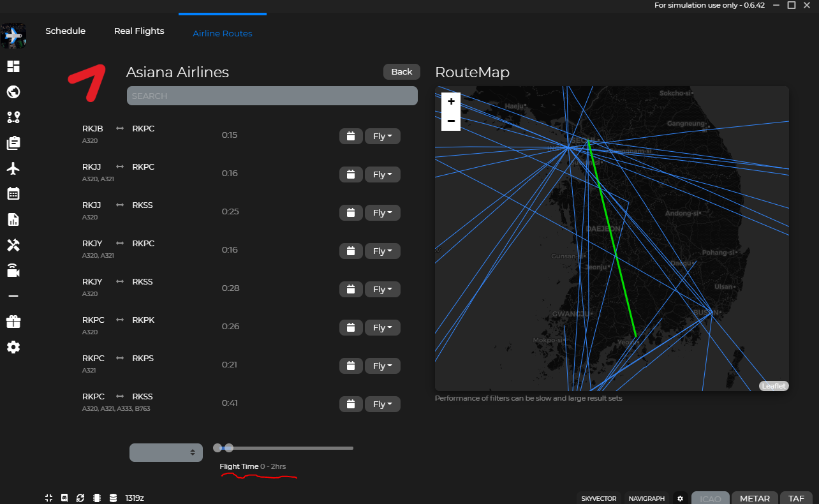Click the red Asiana Airlines logo
The height and width of the screenshot is (504, 819).
86,82
